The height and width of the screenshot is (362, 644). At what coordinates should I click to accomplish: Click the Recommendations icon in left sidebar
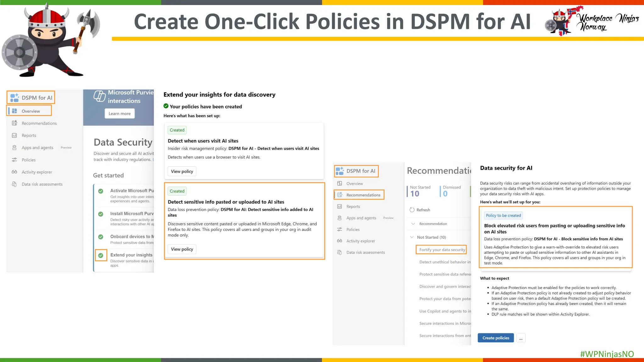(x=14, y=123)
